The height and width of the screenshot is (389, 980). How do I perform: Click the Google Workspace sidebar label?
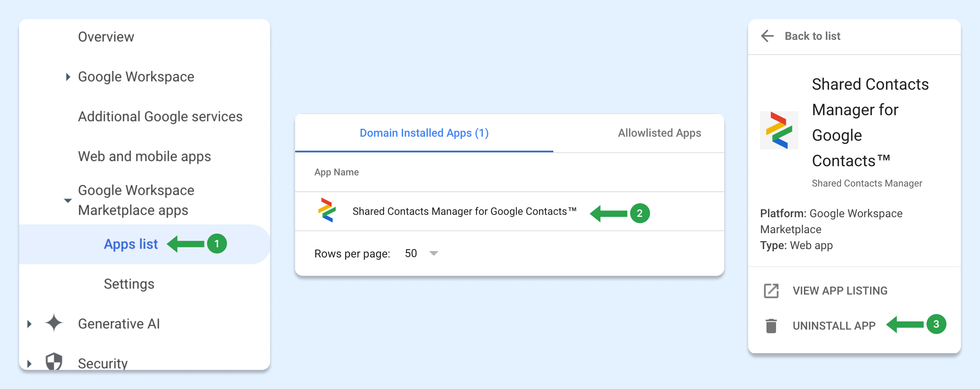(136, 77)
